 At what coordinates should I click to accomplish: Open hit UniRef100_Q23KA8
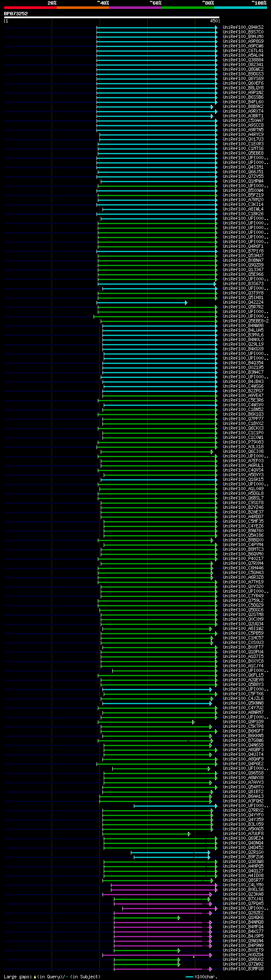click(x=243, y=894)
